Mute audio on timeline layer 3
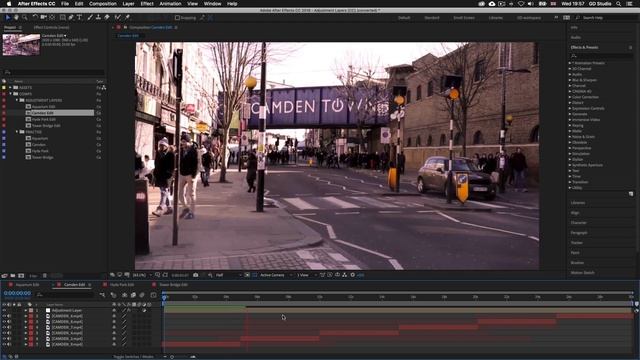 [x=9, y=322]
